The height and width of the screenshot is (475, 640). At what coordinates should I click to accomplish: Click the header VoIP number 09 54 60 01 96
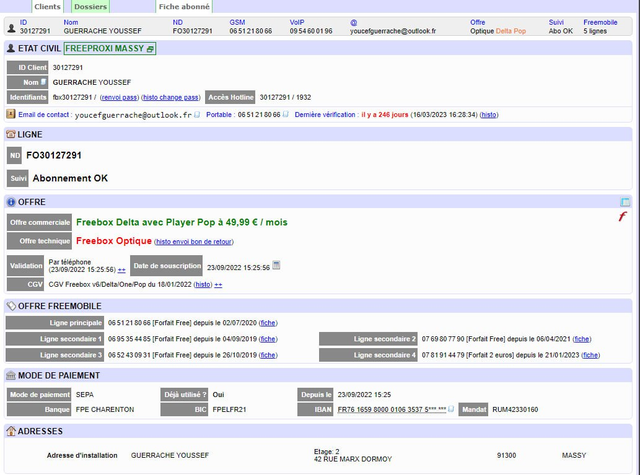(311, 31)
